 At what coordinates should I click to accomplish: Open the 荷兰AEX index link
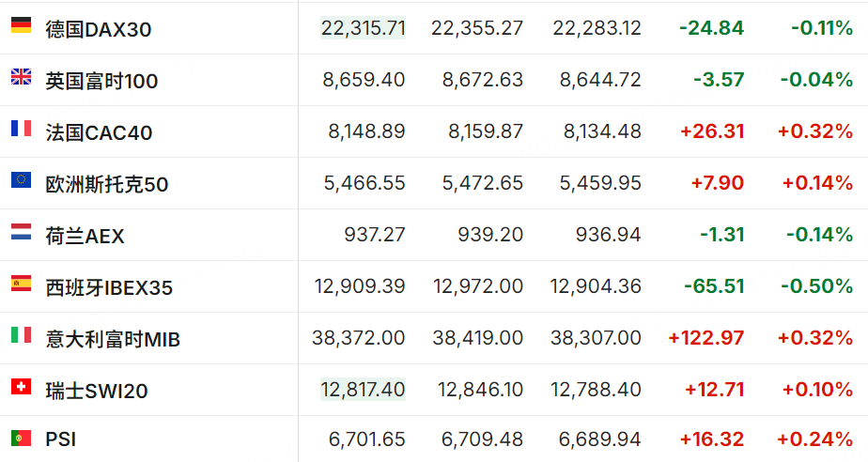pyautogui.click(x=85, y=237)
